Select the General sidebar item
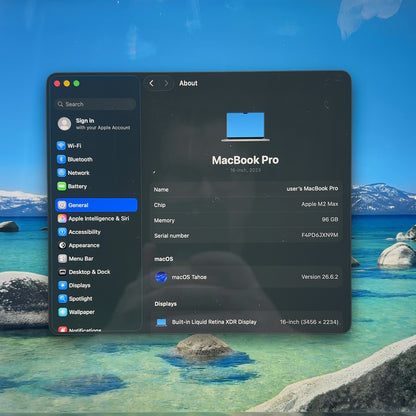 coord(96,205)
